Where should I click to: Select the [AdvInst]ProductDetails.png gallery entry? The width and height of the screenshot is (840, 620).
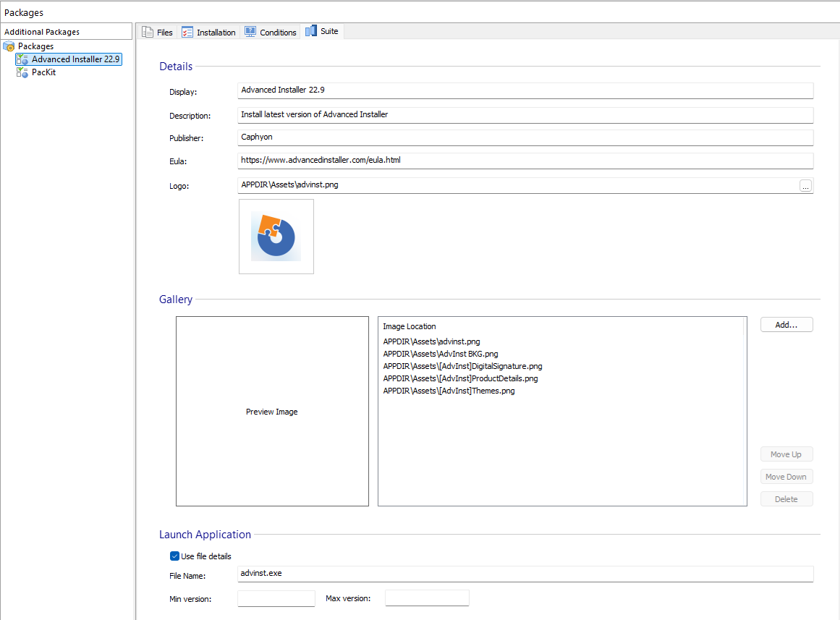(x=460, y=378)
